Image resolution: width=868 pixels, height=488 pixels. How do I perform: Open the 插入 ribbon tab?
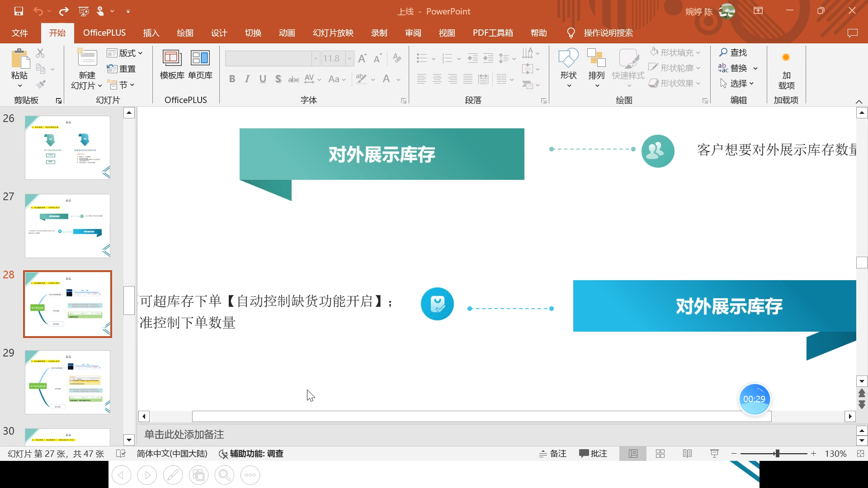coord(151,33)
